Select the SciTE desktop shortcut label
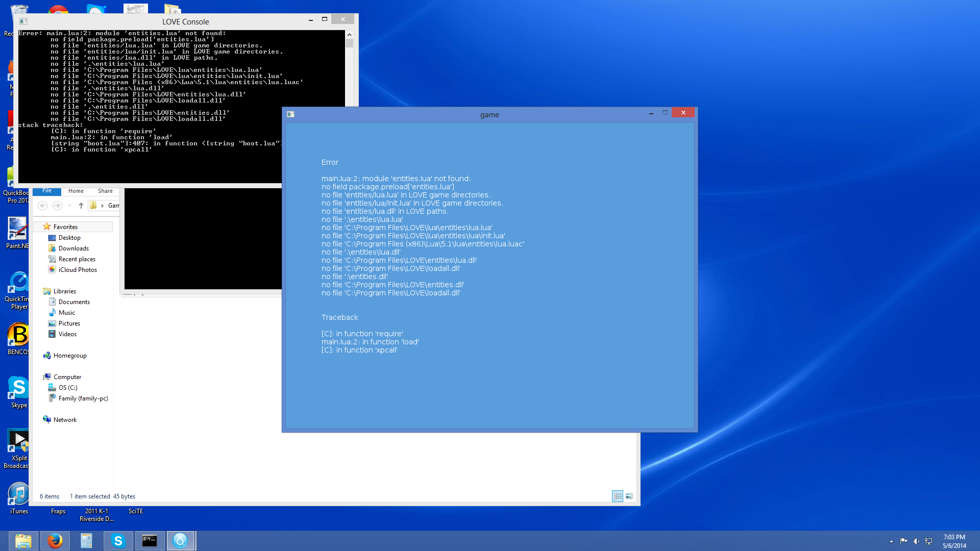This screenshot has height=551, width=980. (136, 511)
